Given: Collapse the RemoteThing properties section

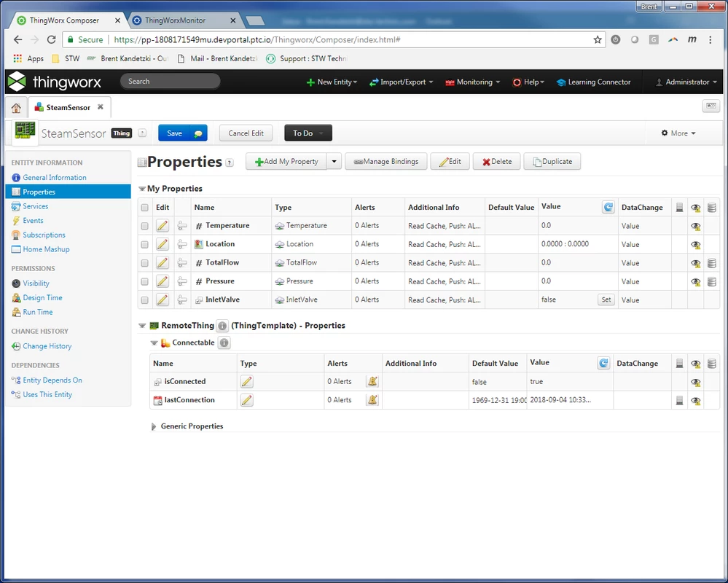Looking at the screenshot, I should [142, 326].
